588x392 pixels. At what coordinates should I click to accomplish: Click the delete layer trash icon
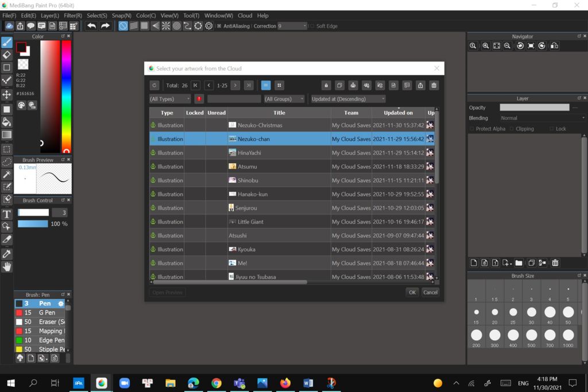point(555,263)
